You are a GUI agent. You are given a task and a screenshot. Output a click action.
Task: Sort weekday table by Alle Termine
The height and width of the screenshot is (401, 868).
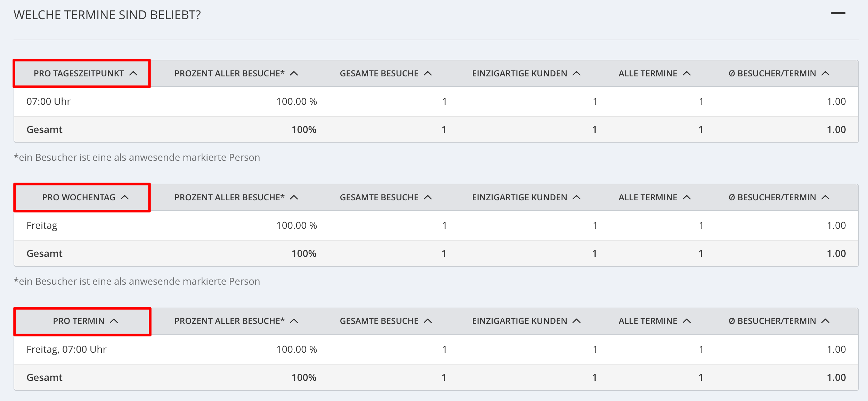tap(654, 197)
